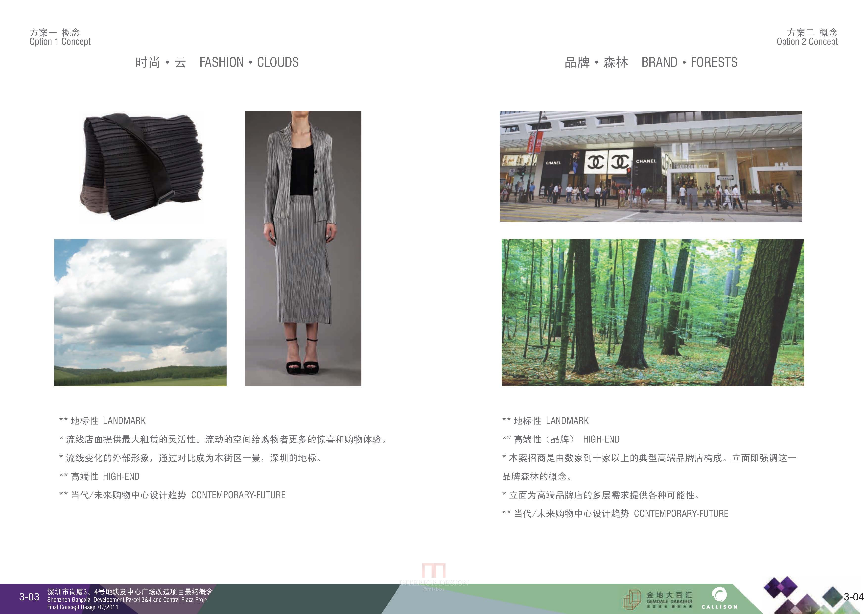Click the right column 'CONTEMPORARY-FUTURE' line

tap(615, 513)
